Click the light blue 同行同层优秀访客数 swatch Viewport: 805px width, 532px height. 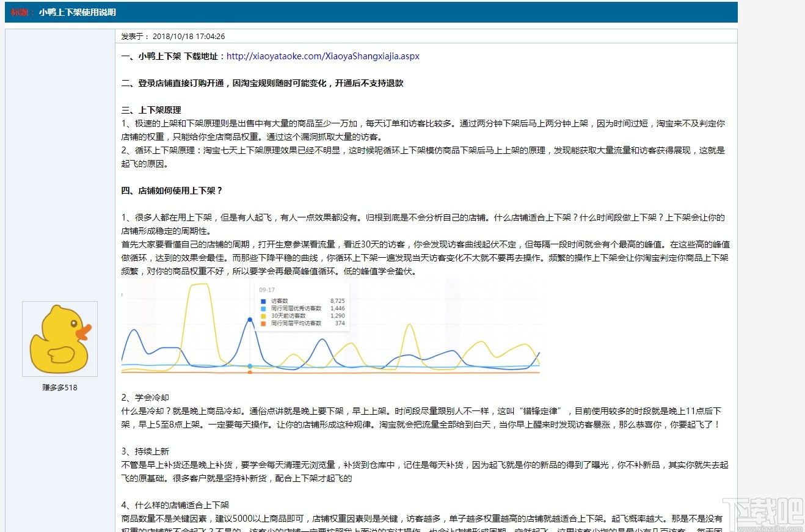(263, 308)
